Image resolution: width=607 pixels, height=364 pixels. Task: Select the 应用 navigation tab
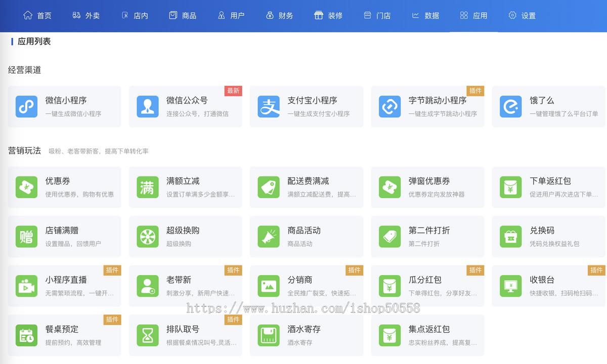(474, 16)
